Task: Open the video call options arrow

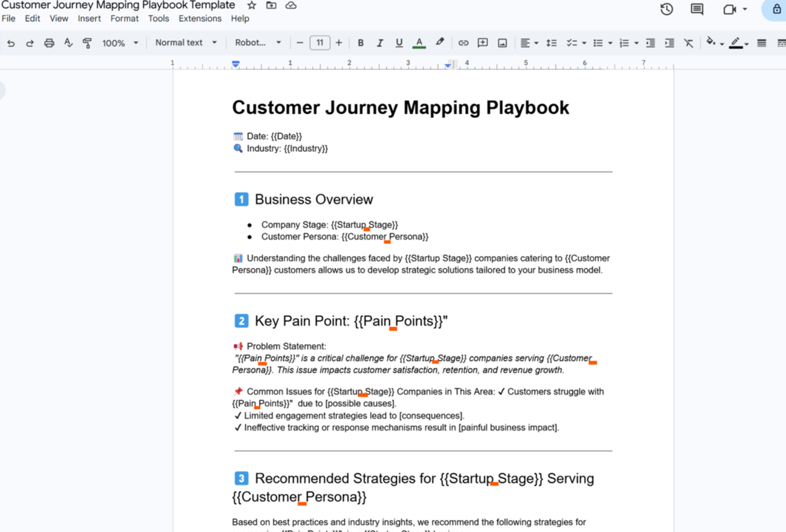Action: [745, 9]
